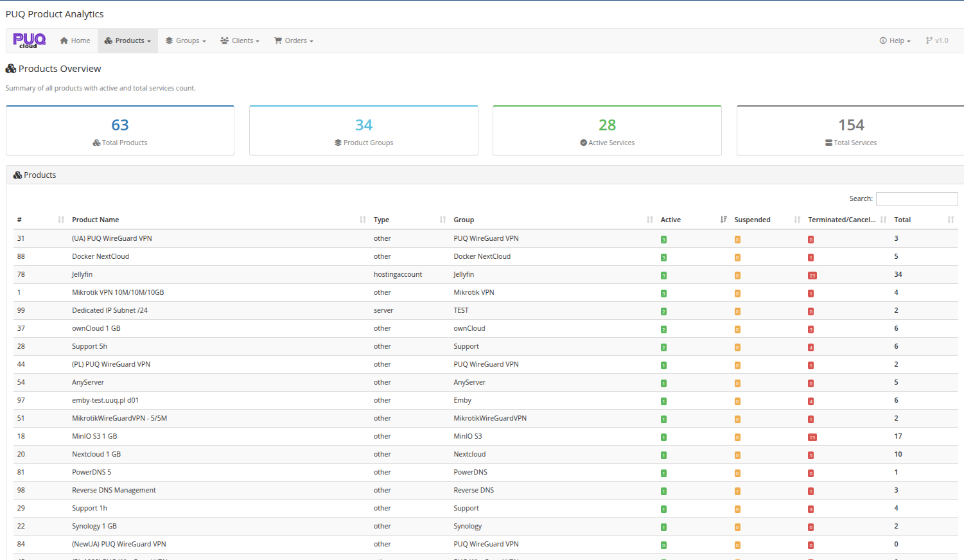Click the shopping cart icon next to Orders
The width and height of the screenshot is (964, 560).
coord(278,40)
